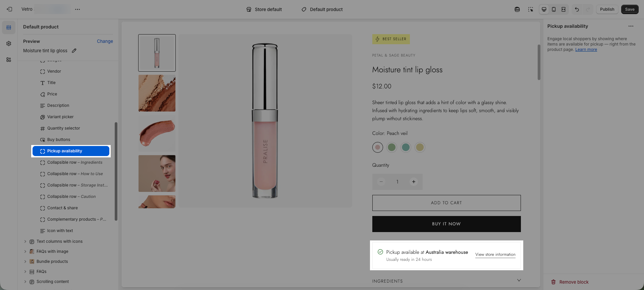Click the undo arrow icon
Screen dimensions: 644x290
[577, 9]
